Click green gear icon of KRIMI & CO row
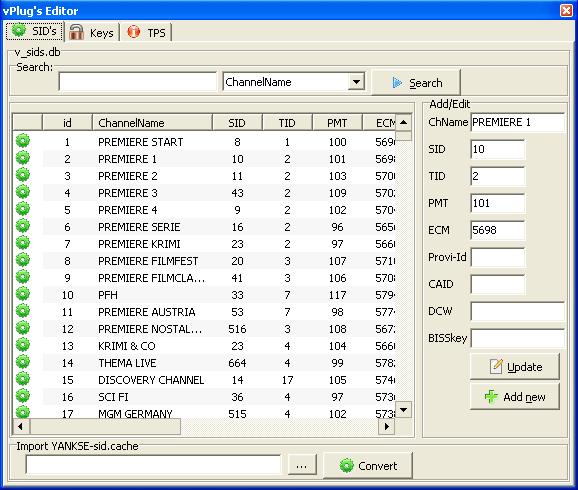Viewport: 578px width, 490px height. point(23,344)
